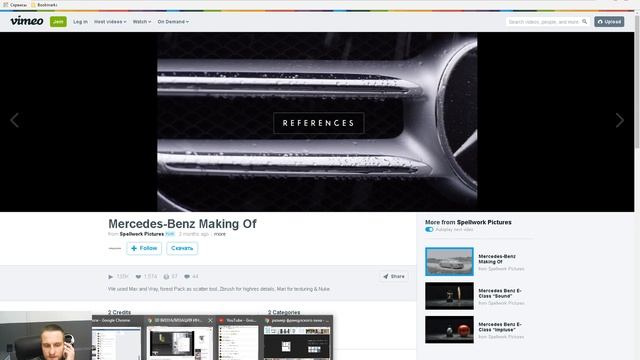Open Mercedes Benz E-Class "Impluse" thumbnail
Image resolution: width=640 pixels, height=360 pixels.
point(449,330)
